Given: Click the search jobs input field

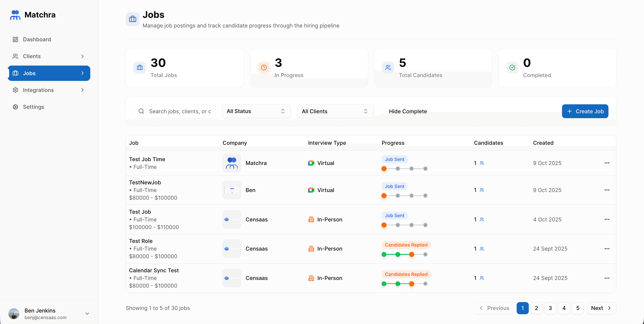Looking at the screenshot, I should 180,111.
